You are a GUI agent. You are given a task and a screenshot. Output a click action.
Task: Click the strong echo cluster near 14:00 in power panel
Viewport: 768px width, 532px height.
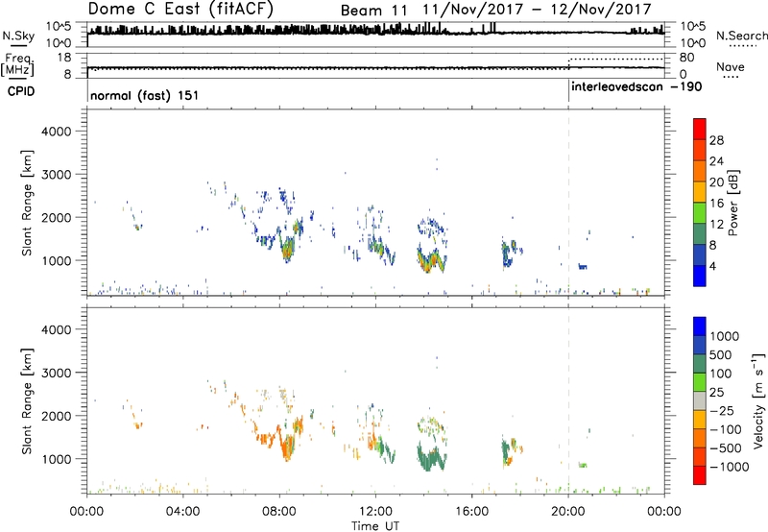431,259
